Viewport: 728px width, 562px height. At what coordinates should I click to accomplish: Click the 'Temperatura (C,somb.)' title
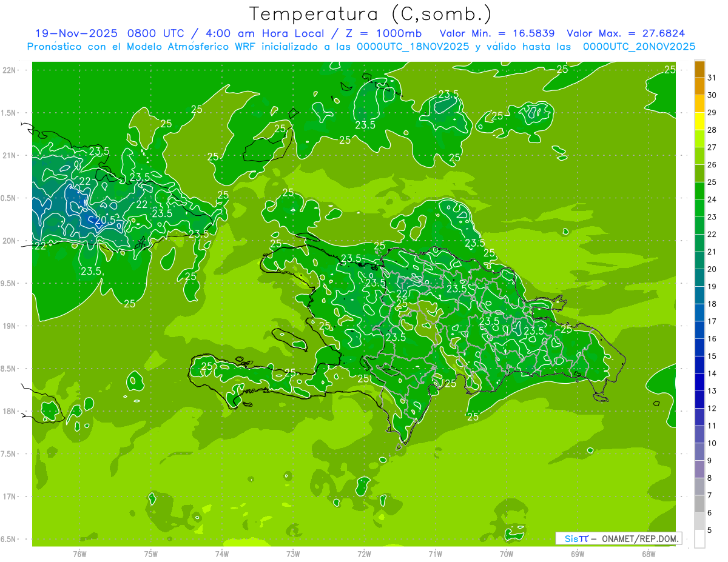(370, 14)
